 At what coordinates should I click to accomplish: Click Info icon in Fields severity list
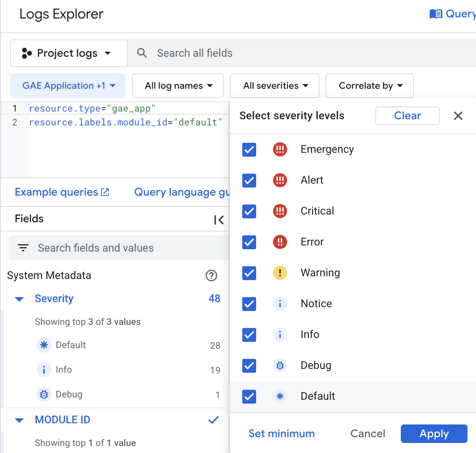pos(44,370)
